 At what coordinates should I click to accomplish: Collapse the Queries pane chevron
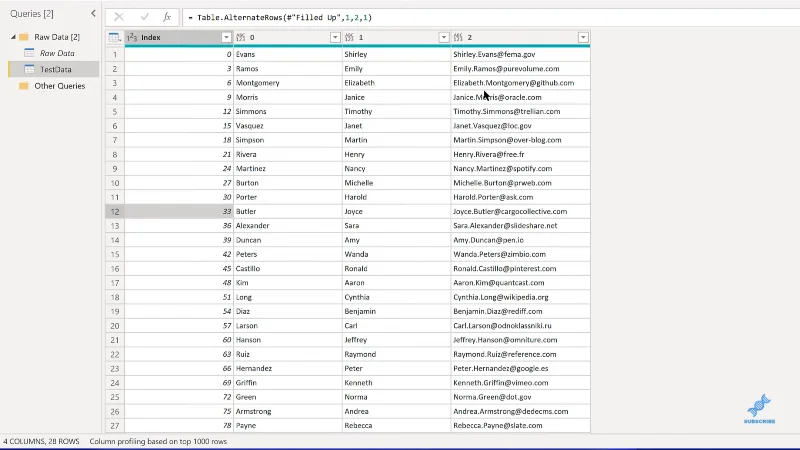point(93,14)
